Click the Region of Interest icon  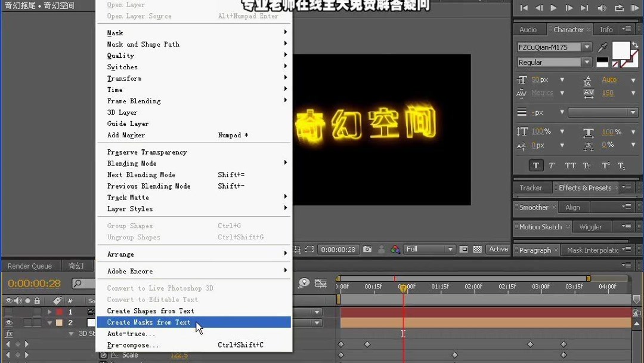tap(308, 248)
